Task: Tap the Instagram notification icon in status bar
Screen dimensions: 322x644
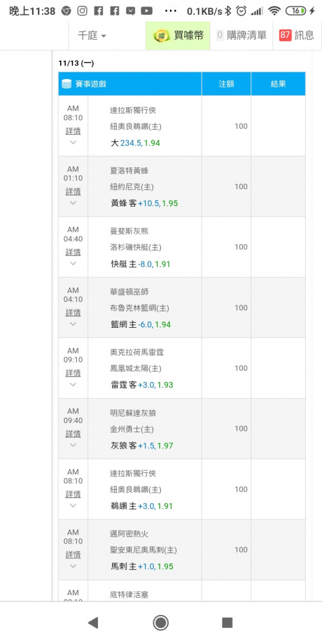Action: [x=82, y=11]
